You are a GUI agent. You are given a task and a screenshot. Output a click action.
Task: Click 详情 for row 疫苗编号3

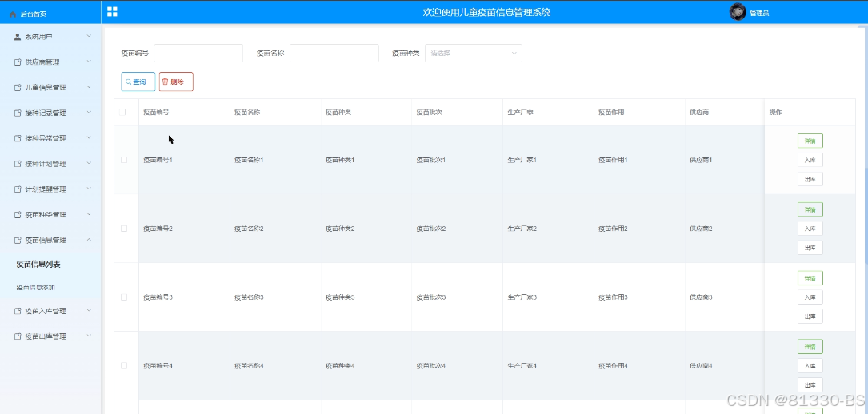pyautogui.click(x=810, y=278)
